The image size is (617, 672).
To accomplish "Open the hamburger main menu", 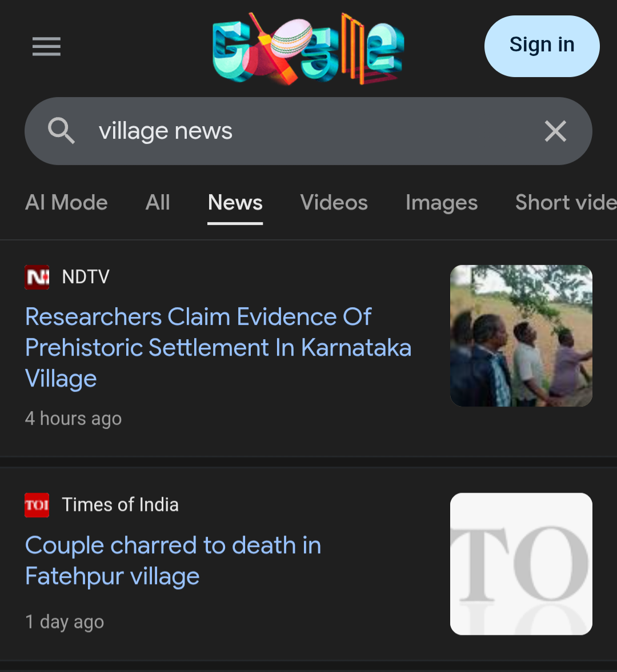I will [46, 46].
